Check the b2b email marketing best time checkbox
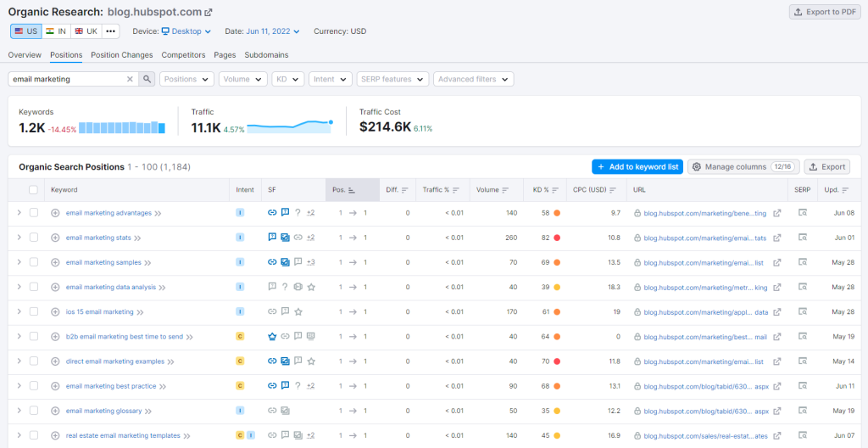The image size is (868, 448). point(34,337)
